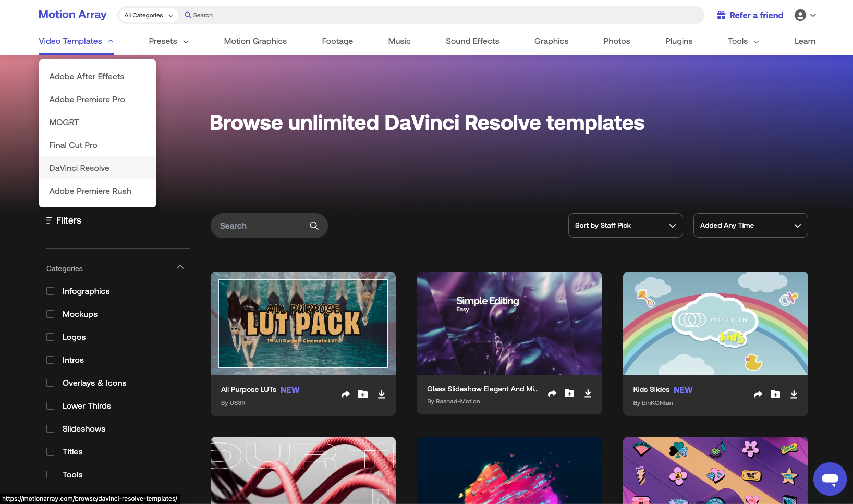Share the Glass Slideshow Elegant template
The height and width of the screenshot is (504, 853).
552,394
